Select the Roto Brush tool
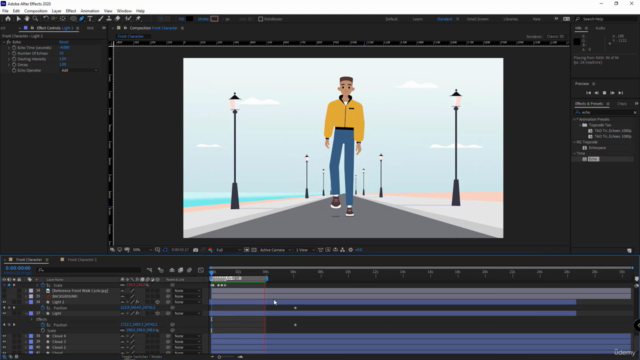The height and width of the screenshot is (360, 640). coord(129,19)
